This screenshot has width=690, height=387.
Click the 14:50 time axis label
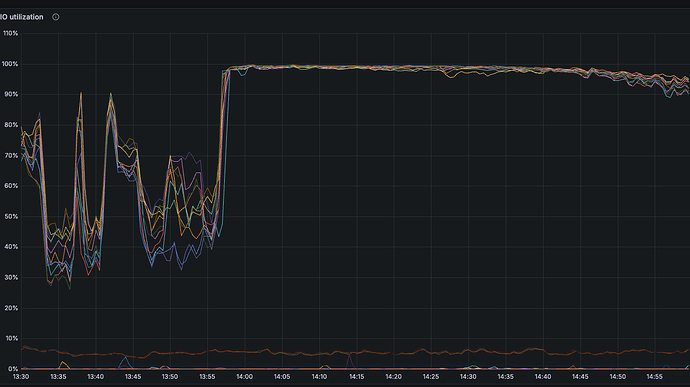[617, 377]
